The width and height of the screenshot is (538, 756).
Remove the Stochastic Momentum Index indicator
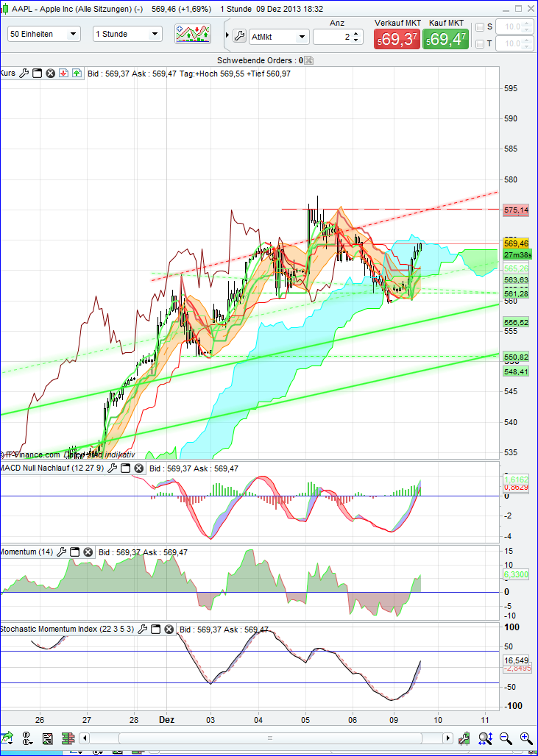[169, 630]
